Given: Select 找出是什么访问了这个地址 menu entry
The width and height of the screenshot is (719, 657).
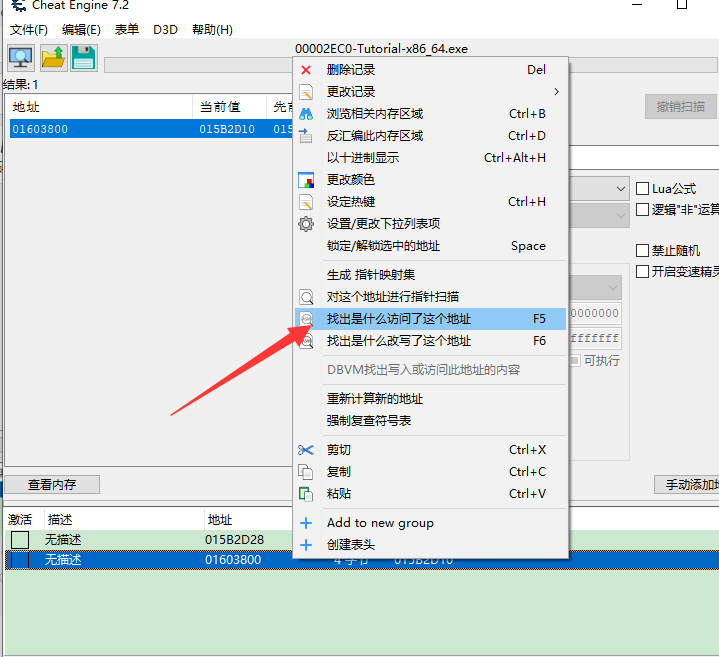Looking at the screenshot, I should pyautogui.click(x=429, y=319).
